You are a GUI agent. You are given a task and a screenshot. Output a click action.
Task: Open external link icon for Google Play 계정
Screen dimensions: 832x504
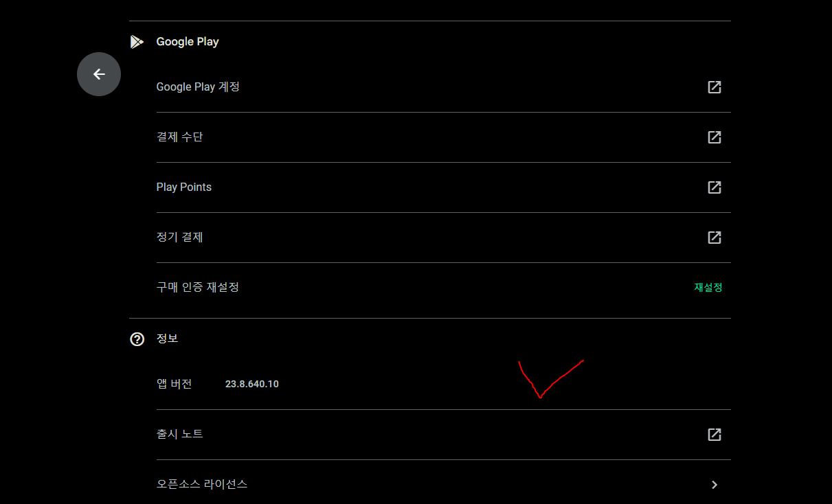715,87
